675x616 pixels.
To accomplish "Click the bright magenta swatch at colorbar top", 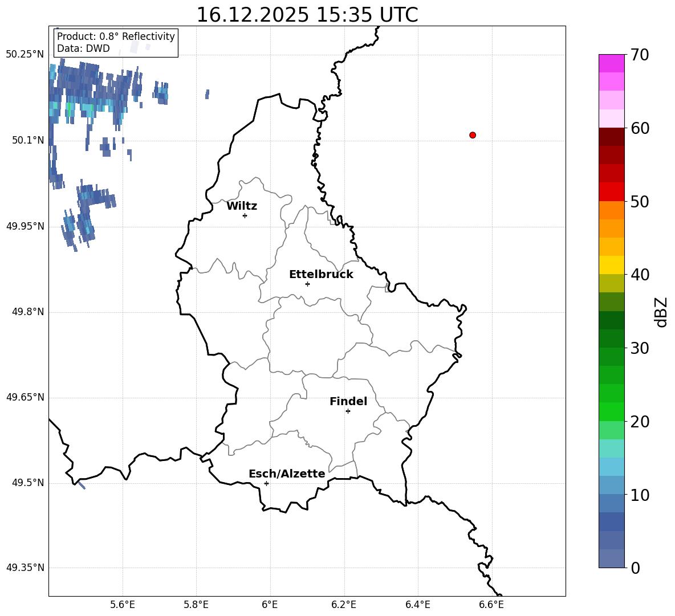I will pyautogui.click(x=612, y=63).
